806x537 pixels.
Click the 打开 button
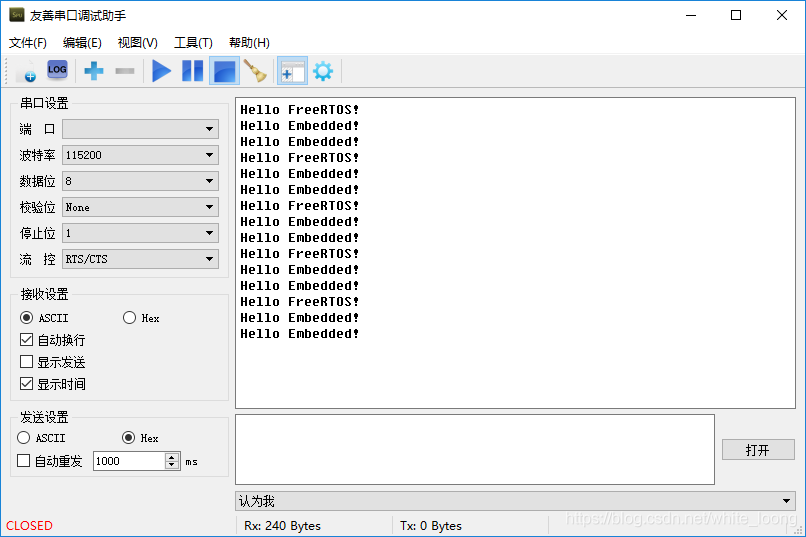(758, 450)
